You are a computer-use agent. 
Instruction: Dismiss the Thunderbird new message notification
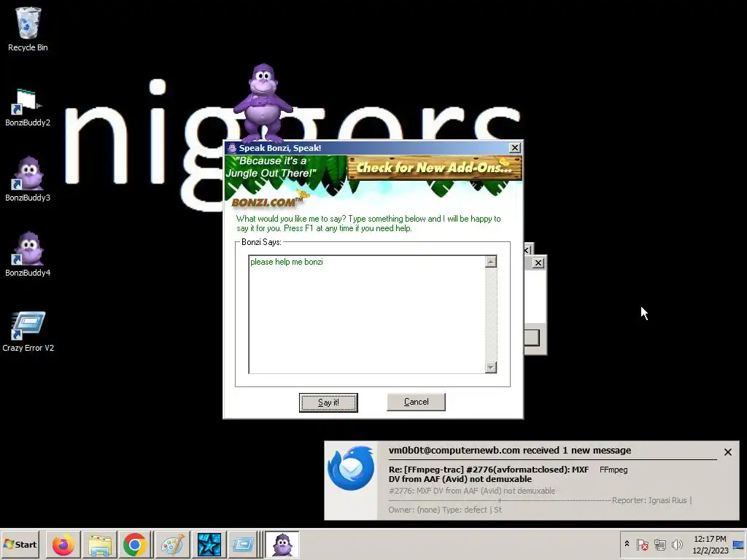[727, 452]
